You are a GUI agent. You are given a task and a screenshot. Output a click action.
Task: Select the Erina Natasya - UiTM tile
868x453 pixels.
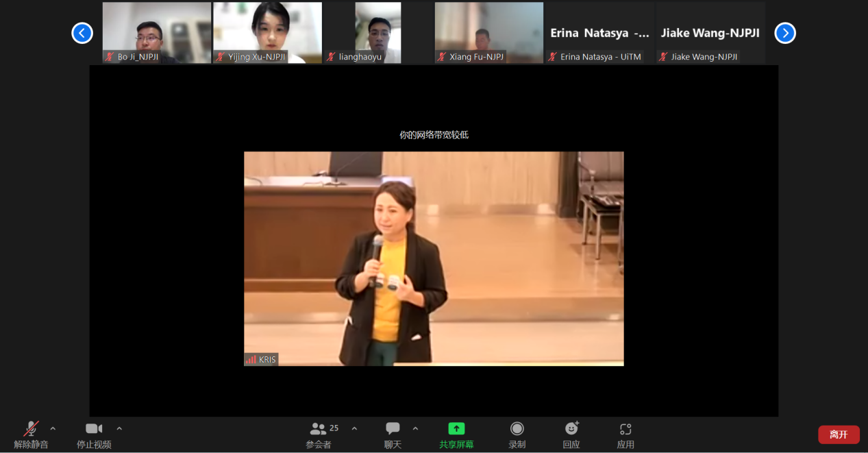(x=599, y=33)
